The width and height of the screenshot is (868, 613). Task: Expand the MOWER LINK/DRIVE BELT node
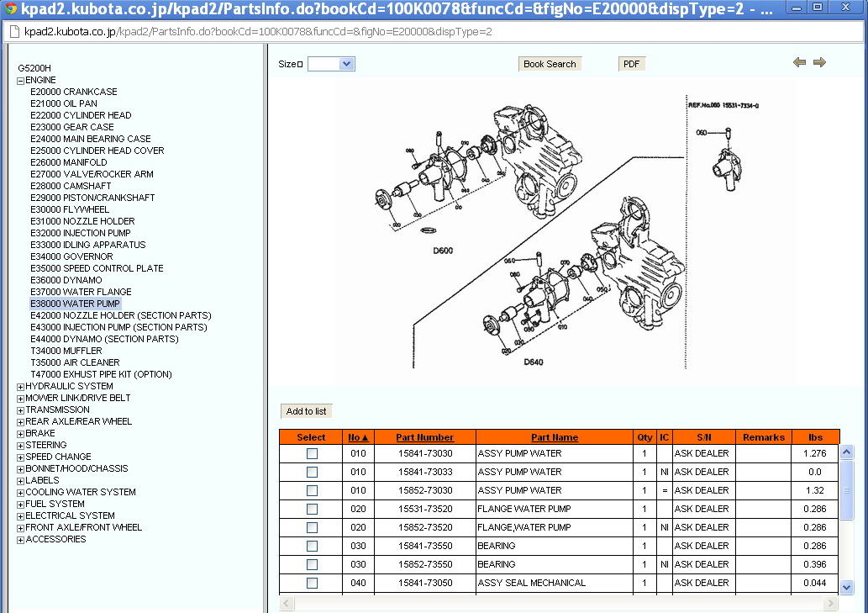(x=20, y=399)
